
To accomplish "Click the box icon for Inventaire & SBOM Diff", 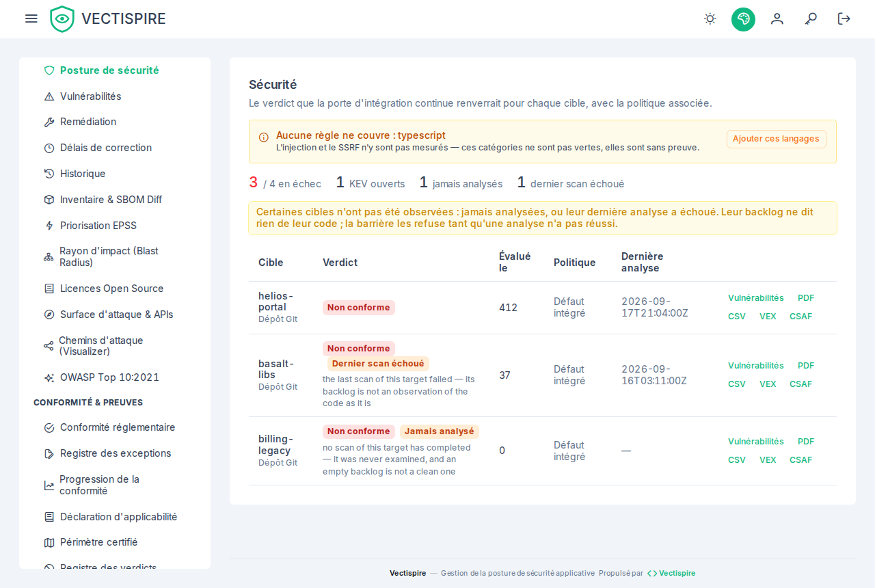I will [49, 200].
